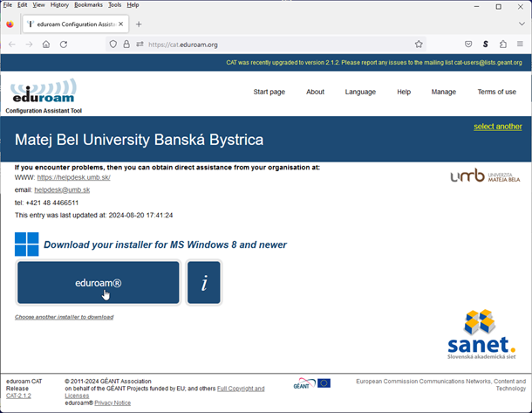Screen dimensions: 532x413
Task: Open the Tools menu
Action: coord(114,4)
